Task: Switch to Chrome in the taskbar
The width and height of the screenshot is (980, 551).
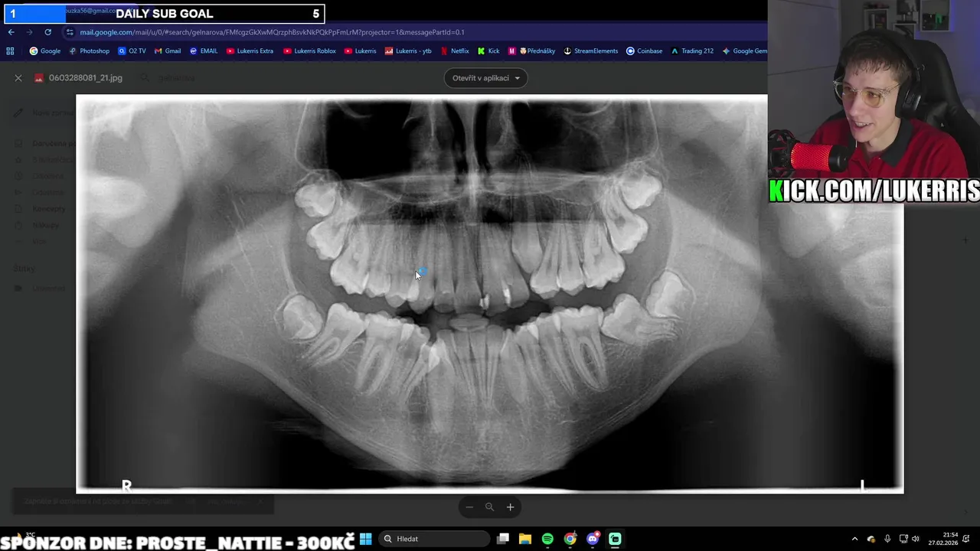Action: point(570,539)
